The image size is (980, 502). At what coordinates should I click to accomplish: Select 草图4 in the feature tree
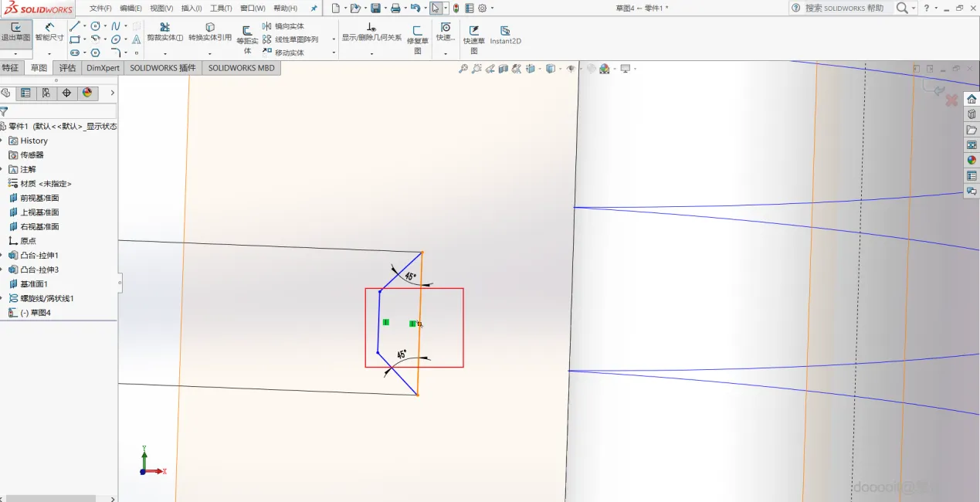coord(35,313)
